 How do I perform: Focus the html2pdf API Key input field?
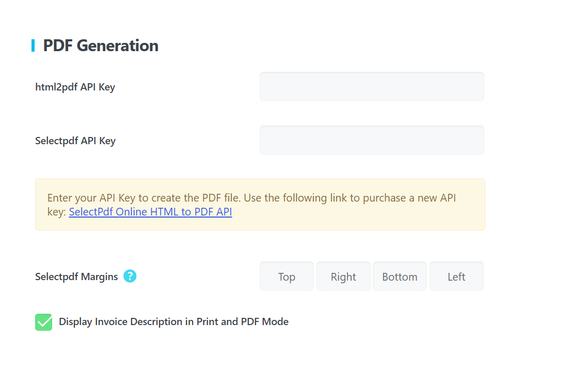coord(371,87)
